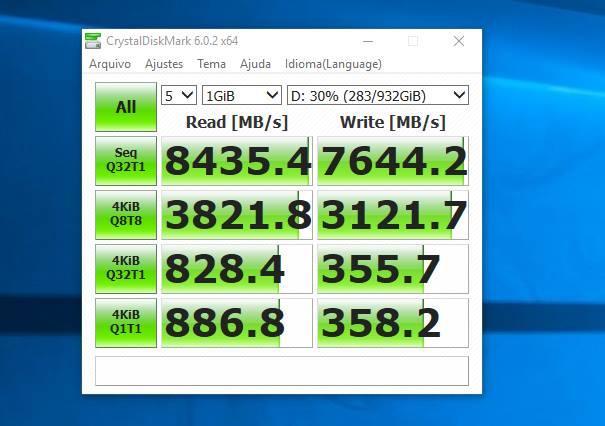Expand the 1GiB test size dropdown
Image resolution: width=605 pixels, height=426 pixels.
[242, 95]
